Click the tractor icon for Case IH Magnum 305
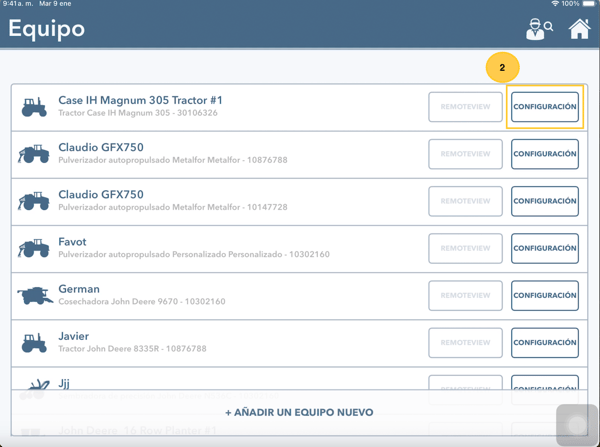Viewport: 600px width, 447px height. pyautogui.click(x=34, y=107)
